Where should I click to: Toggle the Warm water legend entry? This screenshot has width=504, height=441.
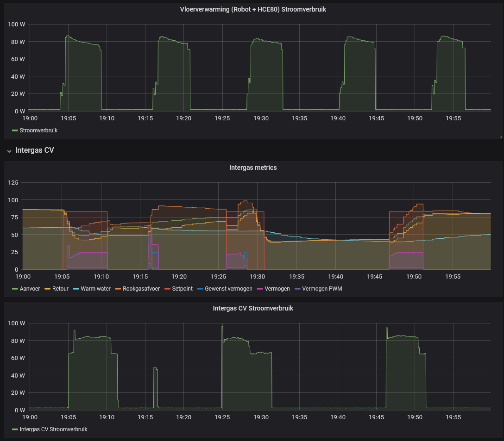click(95, 289)
